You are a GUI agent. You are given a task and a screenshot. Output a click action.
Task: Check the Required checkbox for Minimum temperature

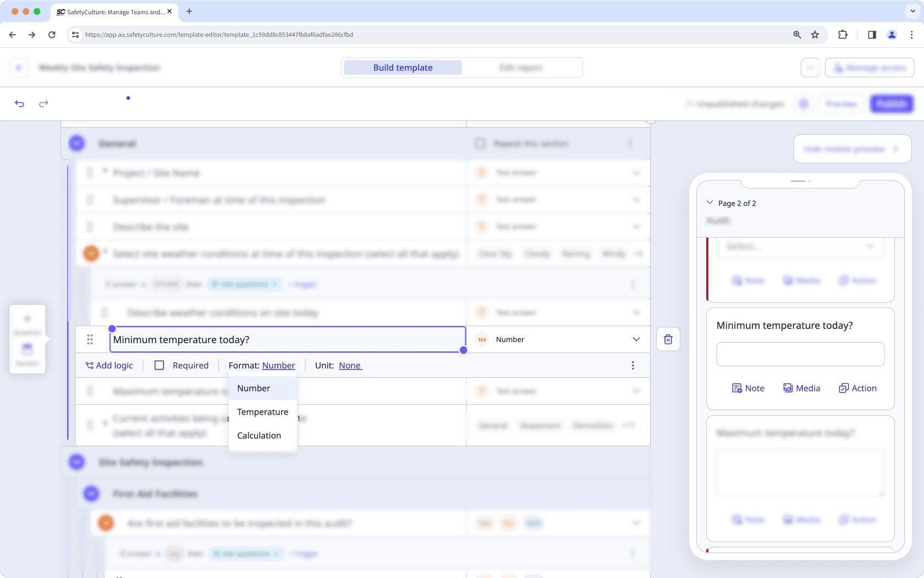tap(159, 365)
